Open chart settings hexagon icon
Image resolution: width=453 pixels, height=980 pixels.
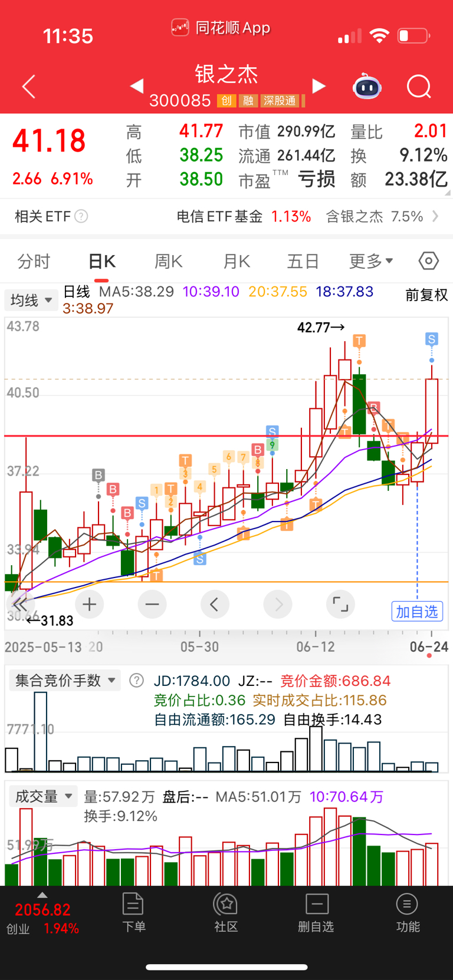click(x=429, y=260)
